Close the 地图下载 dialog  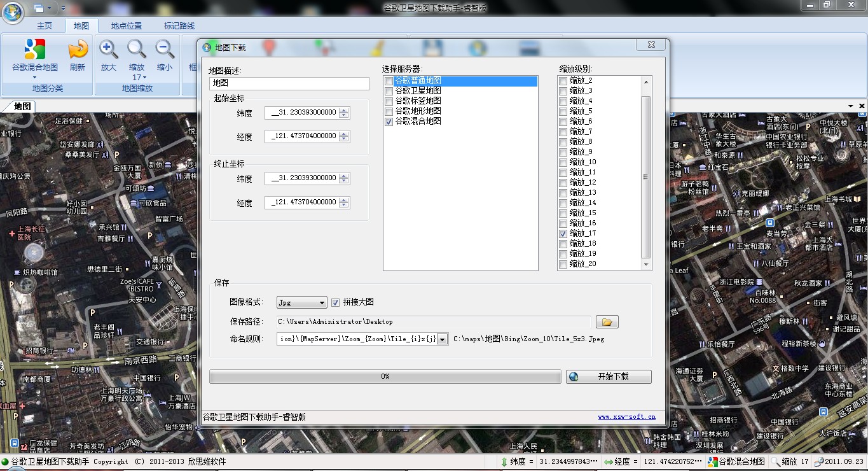(x=652, y=45)
